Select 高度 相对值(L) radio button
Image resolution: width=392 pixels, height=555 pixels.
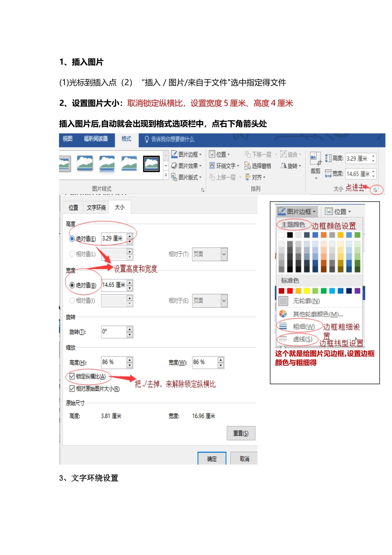coord(72,254)
